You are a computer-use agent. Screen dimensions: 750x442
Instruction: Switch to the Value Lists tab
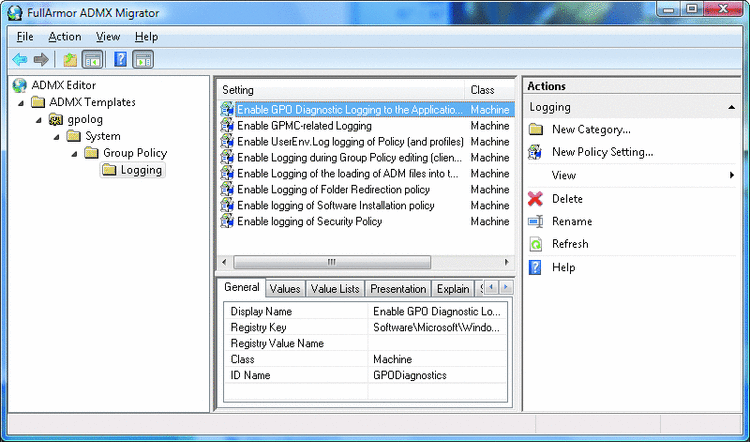(335, 289)
